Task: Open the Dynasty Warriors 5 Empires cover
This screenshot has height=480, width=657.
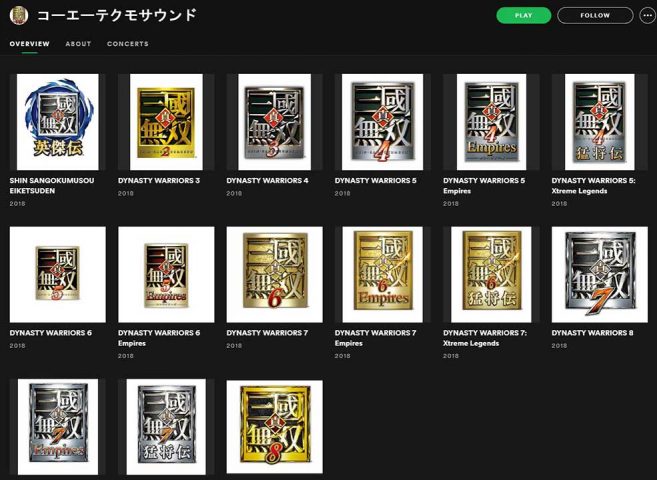Action: 491,122
